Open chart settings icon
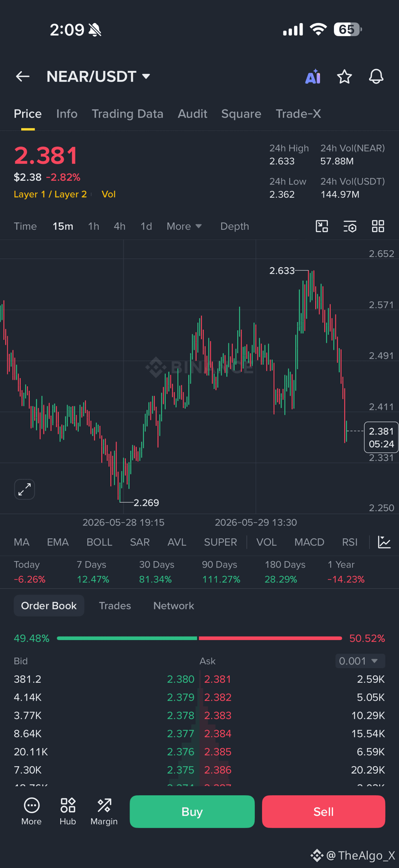 tap(350, 226)
